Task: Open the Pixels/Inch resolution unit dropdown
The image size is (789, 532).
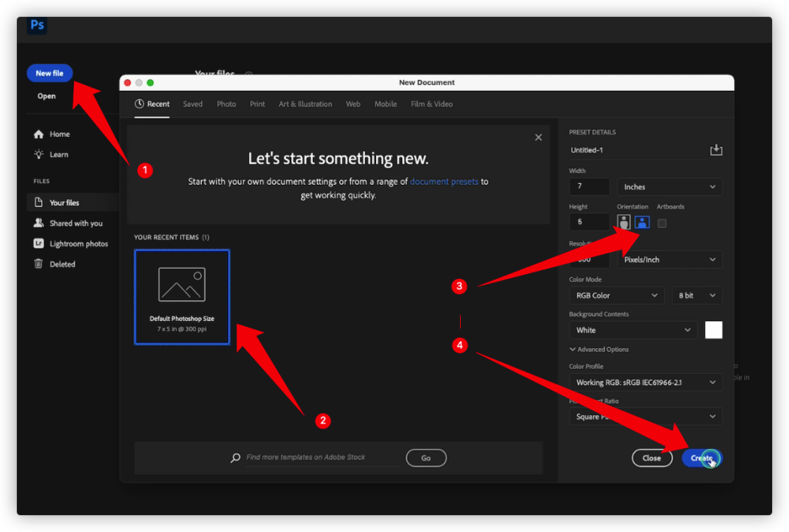Action: [670, 259]
